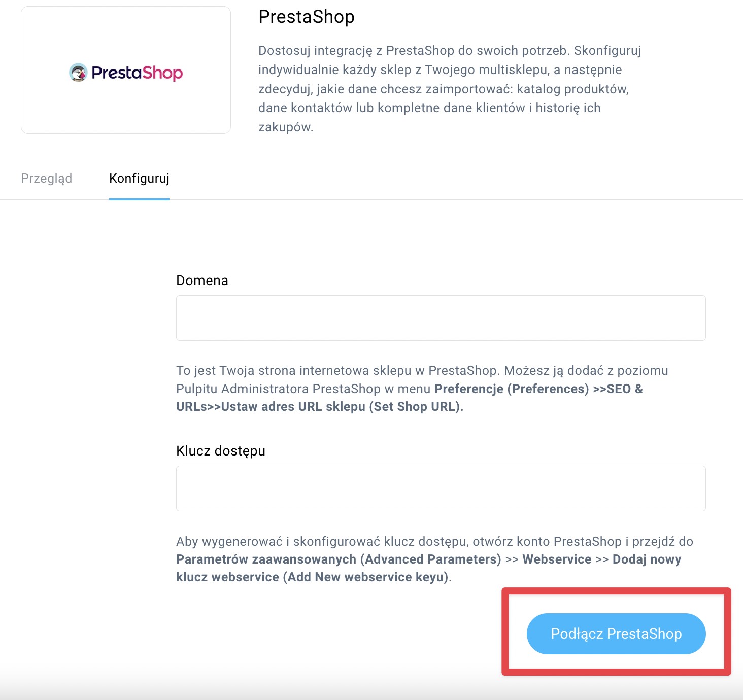The height and width of the screenshot is (700, 743).
Task: Click the sentence starting Aby wygenerować
Action: click(x=434, y=559)
